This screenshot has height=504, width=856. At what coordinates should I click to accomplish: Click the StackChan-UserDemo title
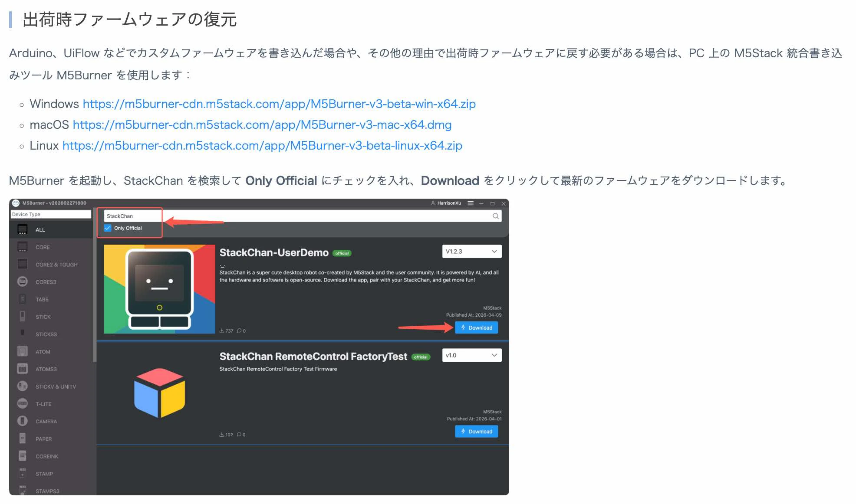(274, 252)
